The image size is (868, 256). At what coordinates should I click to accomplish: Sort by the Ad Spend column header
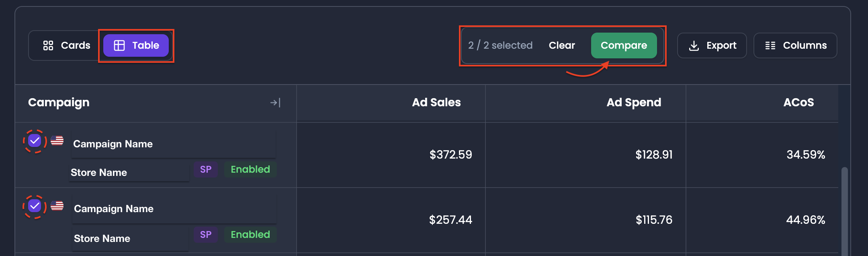point(634,103)
